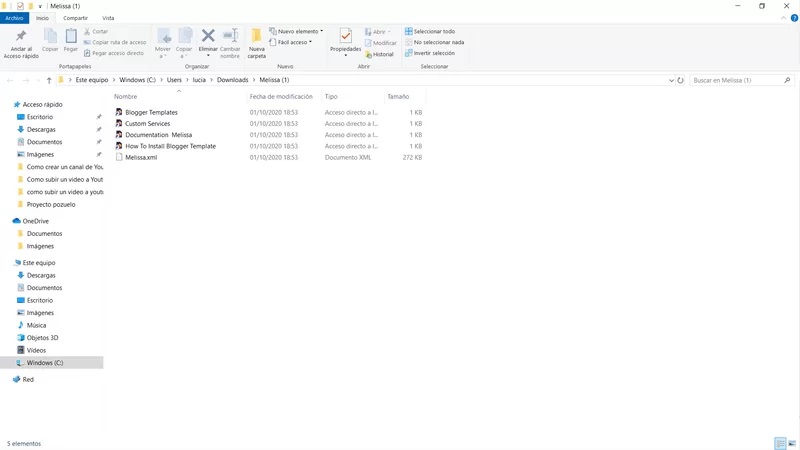
Task: Click the Buscar en Melissa search field
Action: click(x=735, y=80)
